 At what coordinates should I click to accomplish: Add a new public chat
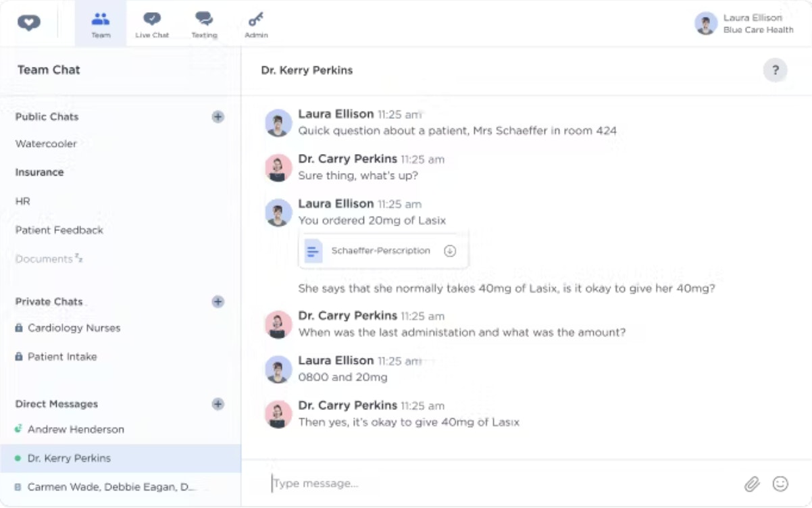pyautogui.click(x=218, y=117)
